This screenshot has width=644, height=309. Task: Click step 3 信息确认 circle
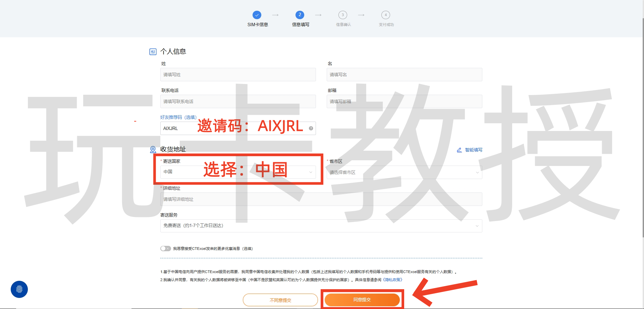click(x=343, y=15)
